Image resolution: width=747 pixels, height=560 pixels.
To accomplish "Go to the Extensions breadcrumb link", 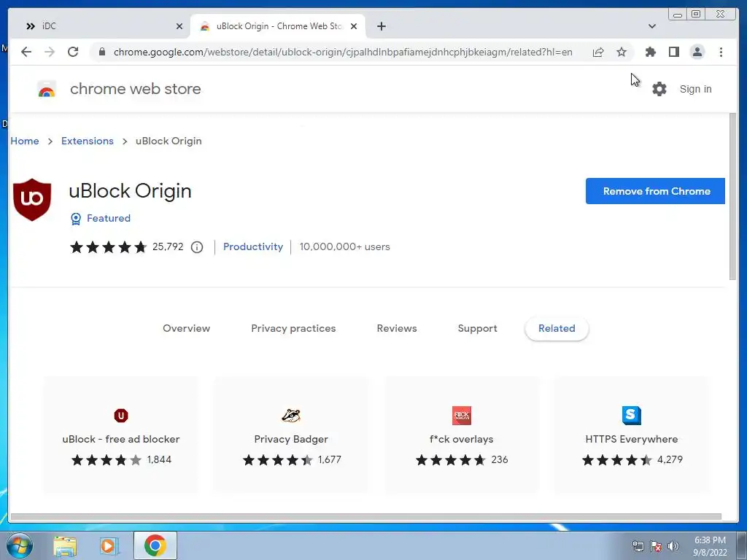I will coord(88,141).
